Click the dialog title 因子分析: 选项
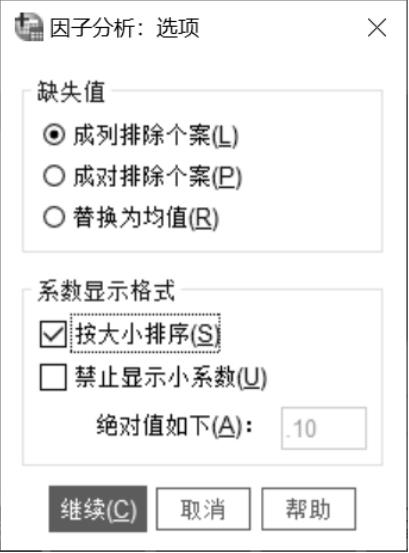The width and height of the screenshot is (409, 553). pyautogui.click(x=124, y=28)
